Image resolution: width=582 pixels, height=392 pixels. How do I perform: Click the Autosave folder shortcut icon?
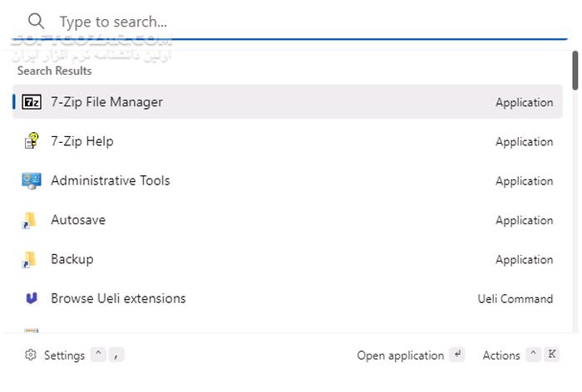coord(29,220)
